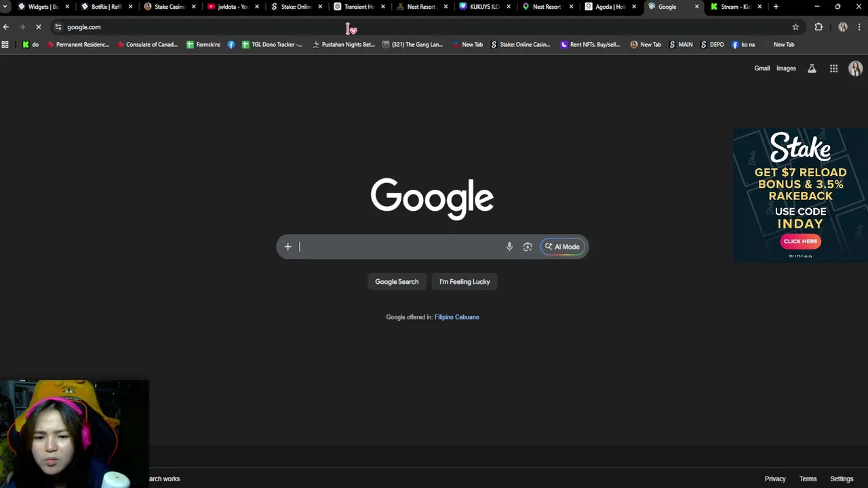The height and width of the screenshot is (488, 868).
Task: Open the Extensions puzzle icon
Action: (818, 27)
